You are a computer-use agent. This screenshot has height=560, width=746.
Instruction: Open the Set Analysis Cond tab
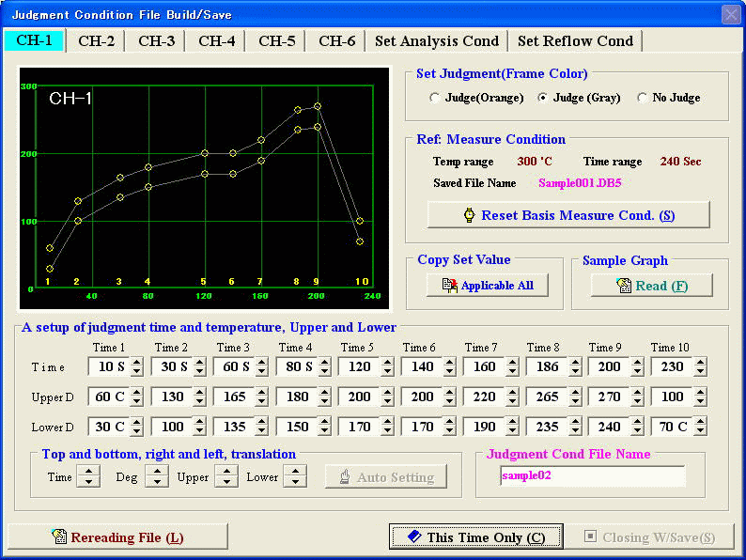437,41
